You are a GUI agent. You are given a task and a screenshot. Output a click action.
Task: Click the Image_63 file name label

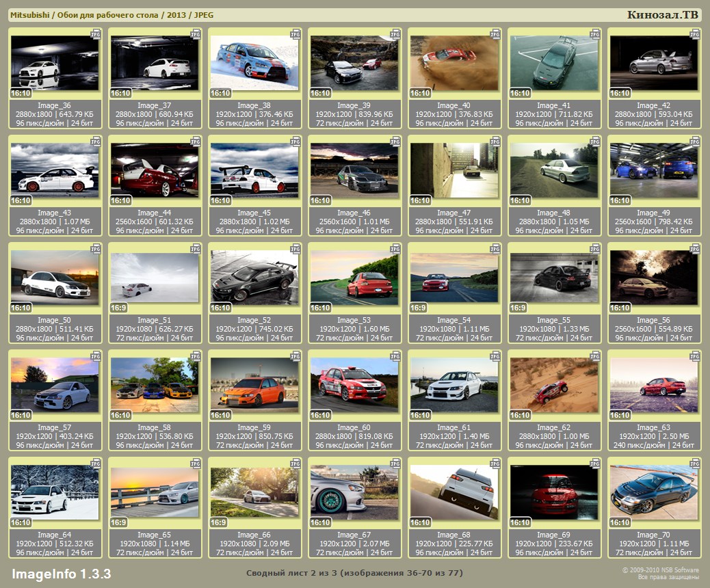[653, 427]
